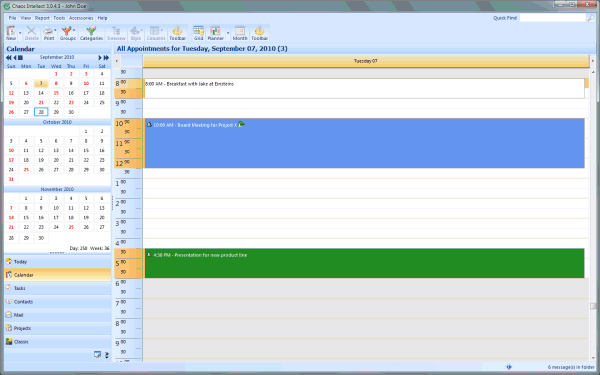Click the status bar icon near message count

(x=509, y=367)
